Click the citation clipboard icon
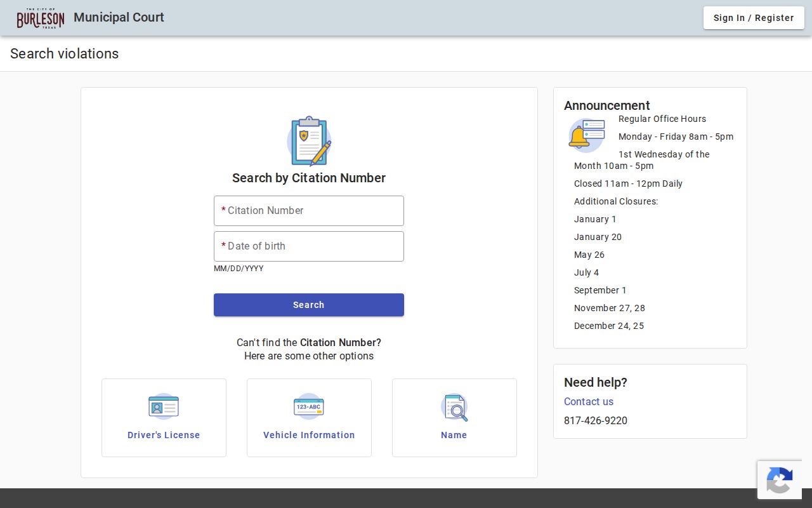This screenshot has width=812, height=508. point(309,141)
